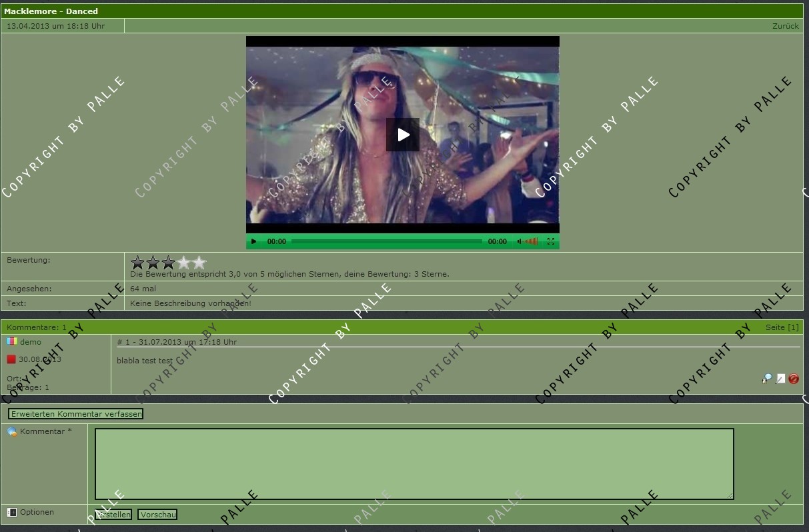Click the Kommentar label icon
The width and height of the screenshot is (809, 532).
tap(12, 432)
